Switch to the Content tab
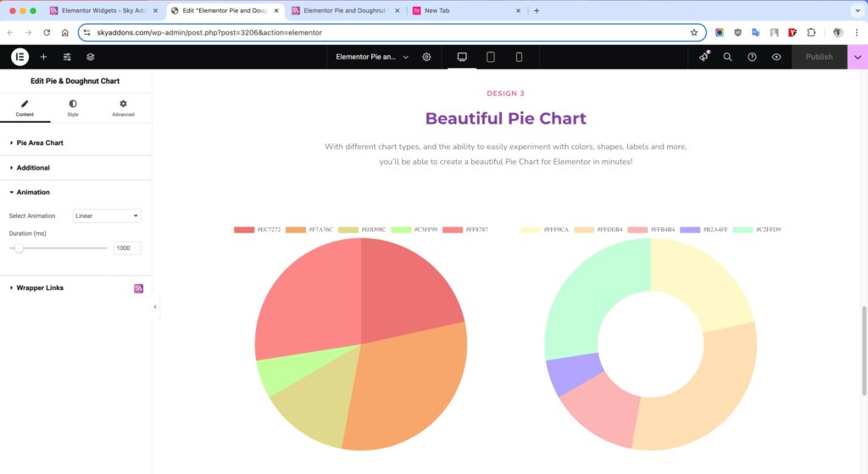Screen dimensions: 868x474 pyautogui.click(x=25, y=108)
